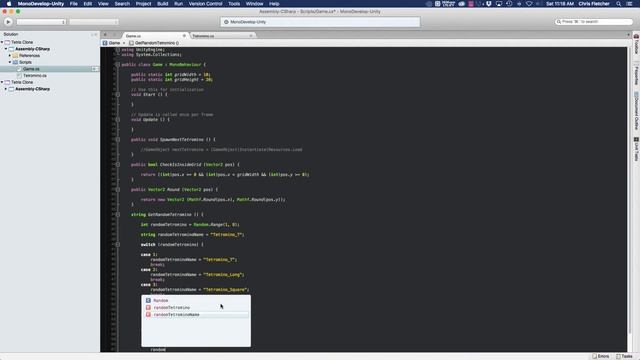Choose 'randomTetromino' in autocomplete popup
640x360 pixels.
pos(196,307)
